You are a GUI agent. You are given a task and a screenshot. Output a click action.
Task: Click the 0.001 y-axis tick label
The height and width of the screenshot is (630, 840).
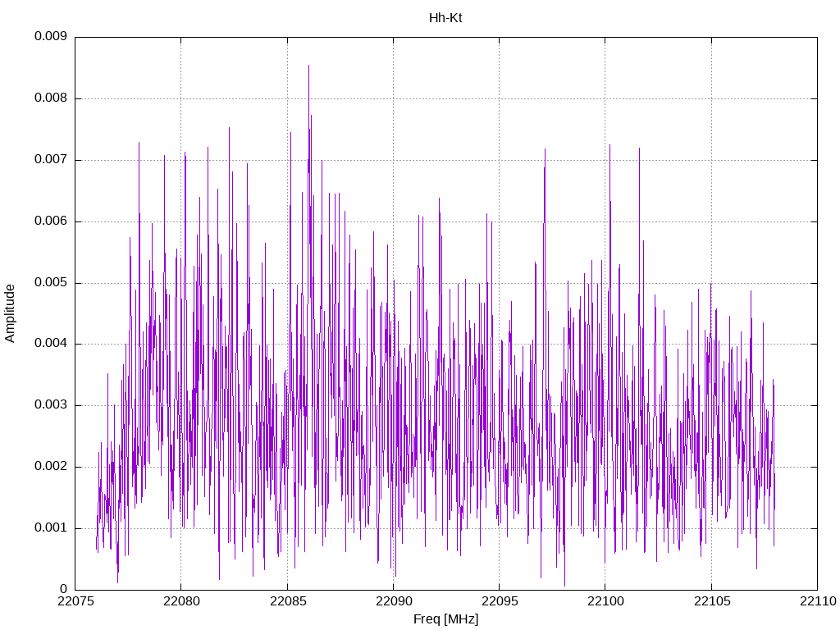click(51, 528)
